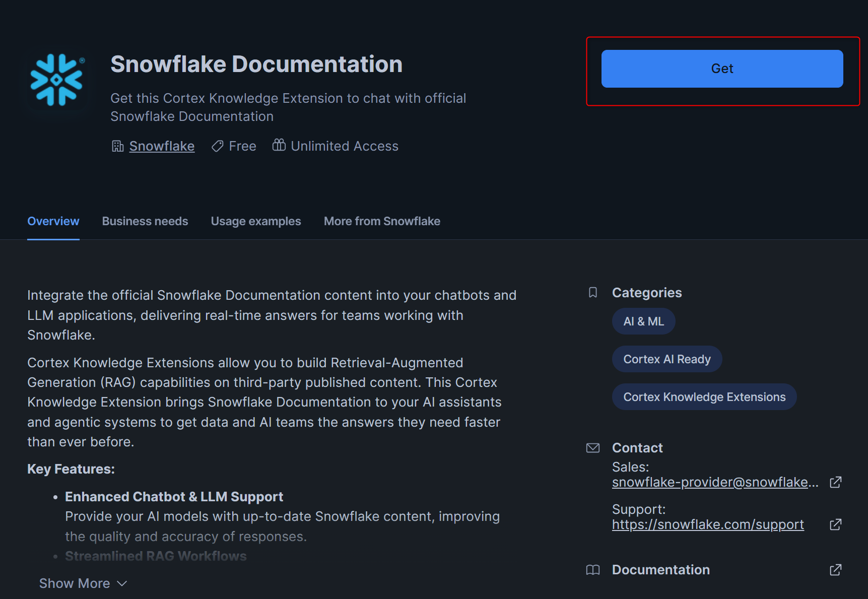Viewport: 868px width, 599px height.
Task: Click Enhanced Chatbot & LLM Support heading
Action: (174, 497)
